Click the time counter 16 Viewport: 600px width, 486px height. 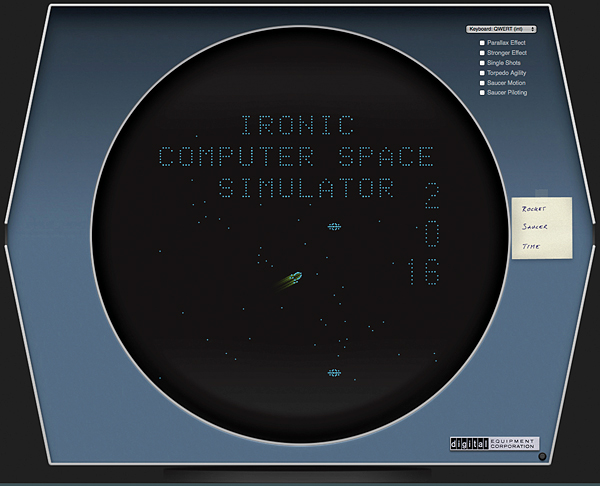pos(424,271)
